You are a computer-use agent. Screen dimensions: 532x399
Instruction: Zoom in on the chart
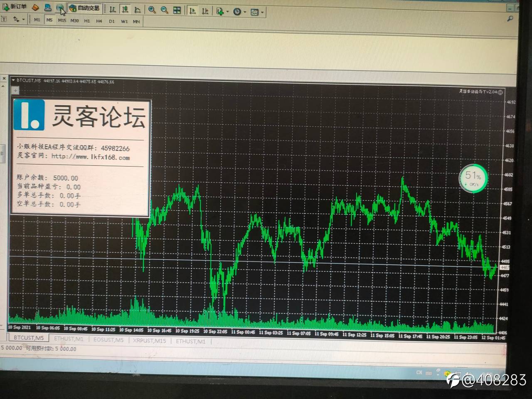point(152,10)
